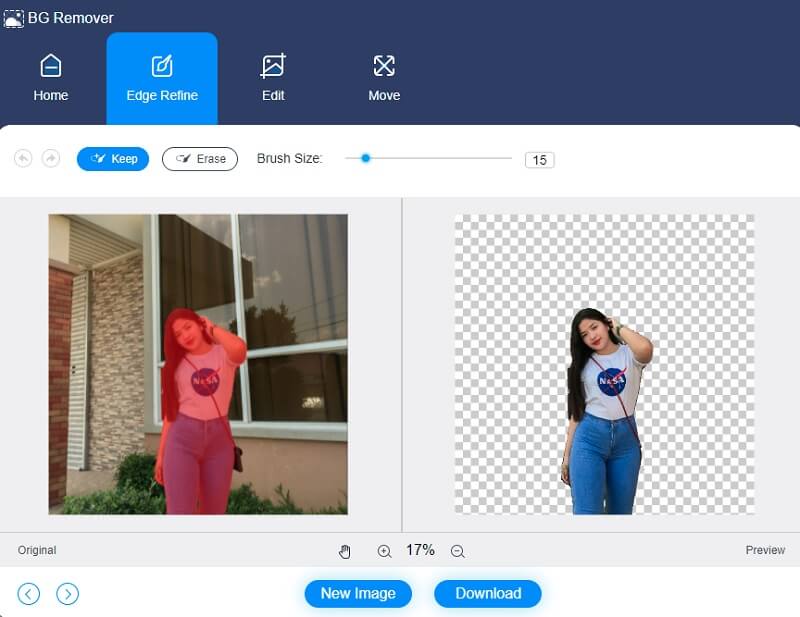Click the transparent background preview image
Image resolution: width=800 pixels, height=617 pixels.
604,364
